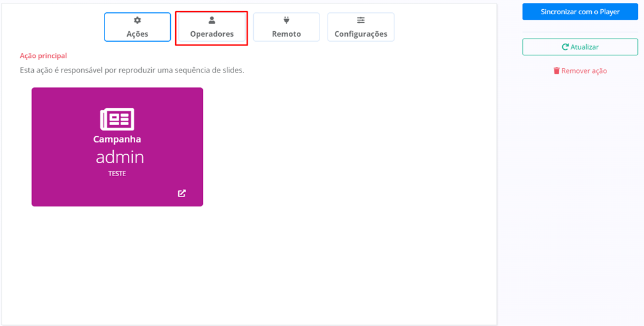Click the trash icon beside Remover ação
This screenshot has height=326, width=644.
tap(556, 71)
